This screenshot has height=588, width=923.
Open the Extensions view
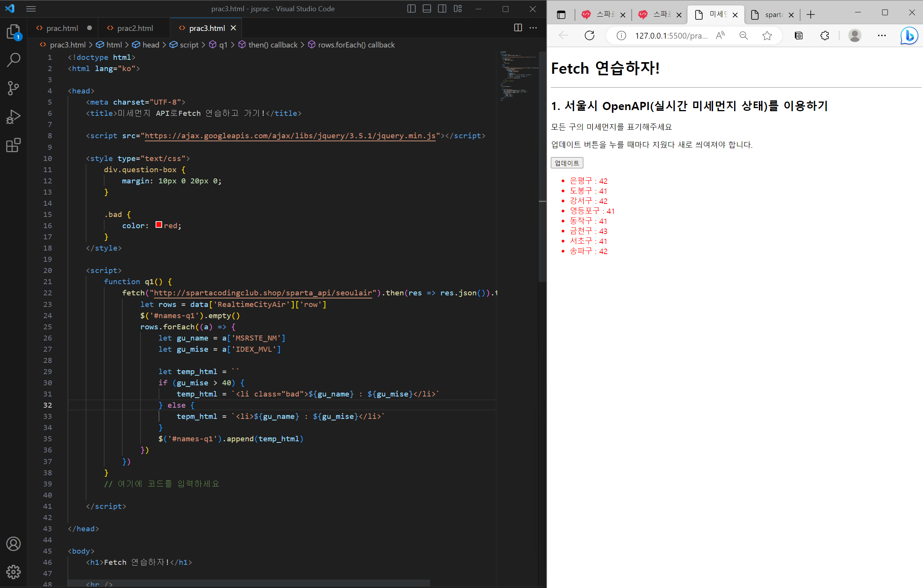click(14, 145)
